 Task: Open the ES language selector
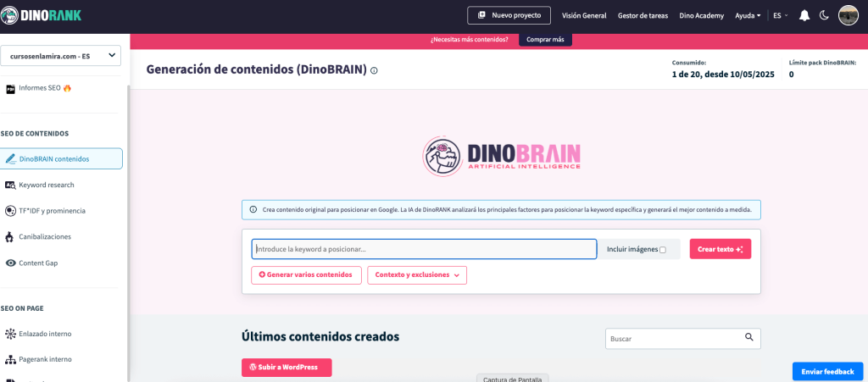coord(781,15)
